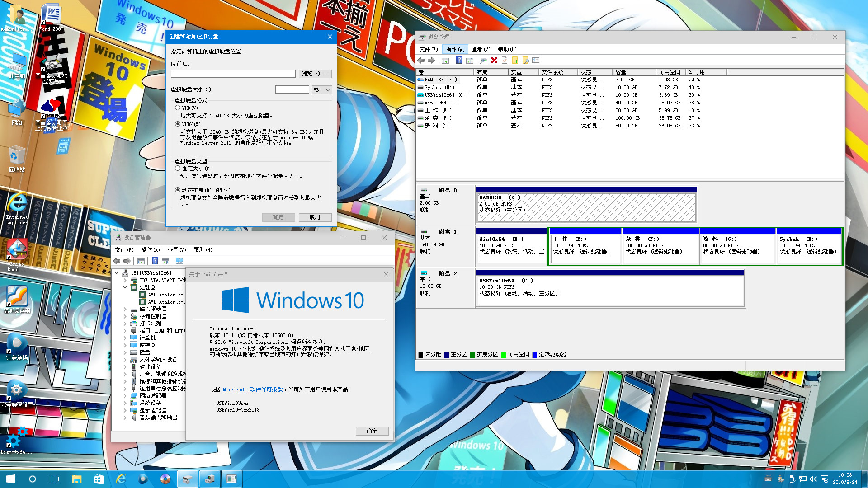
Task: Expand keyboards (键盘) node
Action: coord(125,352)
